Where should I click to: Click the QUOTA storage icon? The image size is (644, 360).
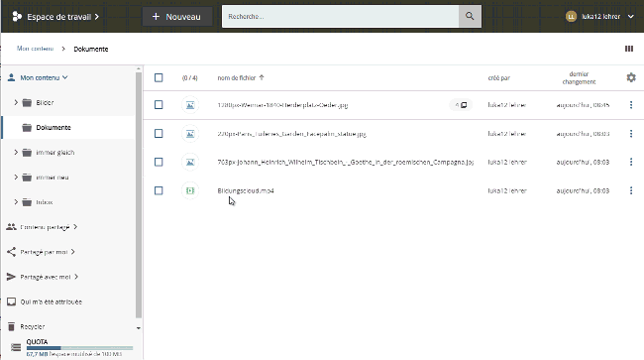pyautogui.click(x=16, y=348)
